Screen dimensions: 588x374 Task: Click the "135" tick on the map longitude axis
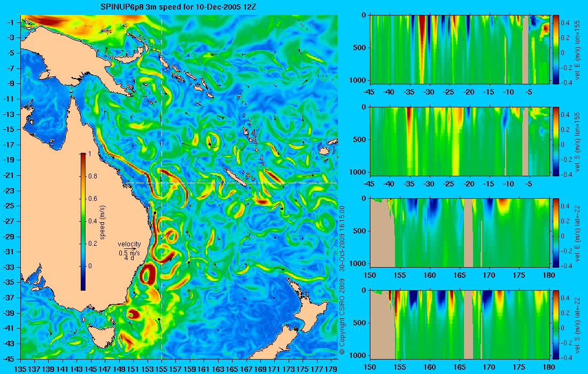(x=20, y=369)
